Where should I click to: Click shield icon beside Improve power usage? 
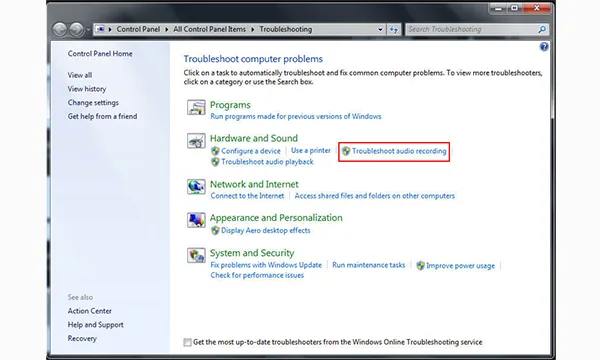pos(420,266)
